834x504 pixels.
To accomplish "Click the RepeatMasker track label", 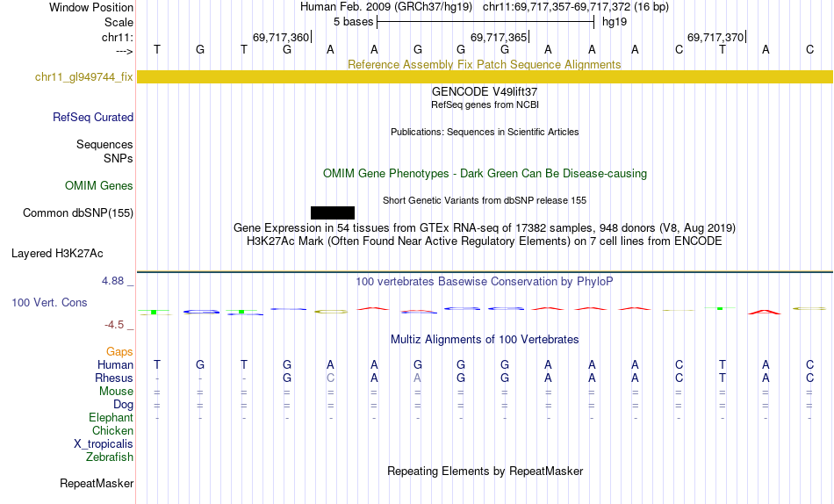I will coord(97,483).
